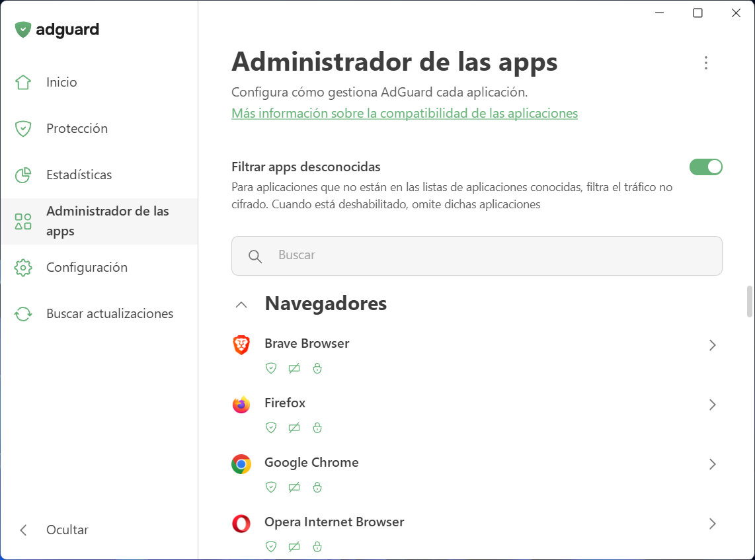Open Más información sobre la compatibilidad link
This screenshot has width=755, height=560.
[x=405, y=114]
